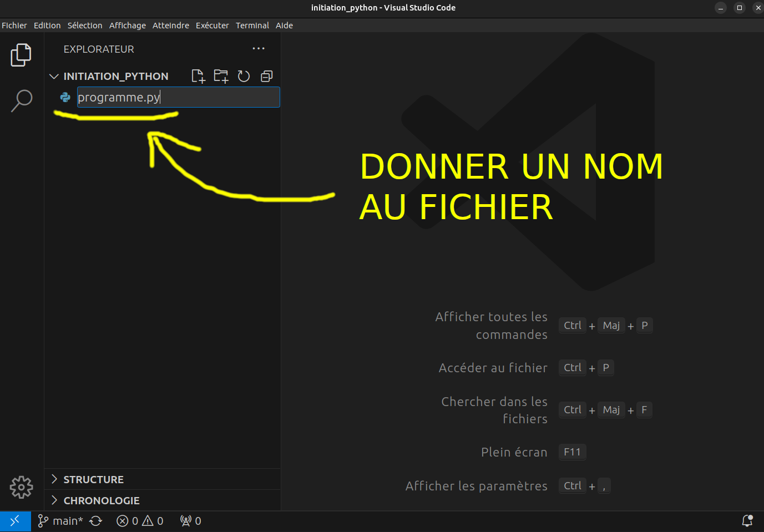Screen dimensions: 764x532
Task: Click the ports forwarded indicator showing 0
Action: (x=190, y=521)
